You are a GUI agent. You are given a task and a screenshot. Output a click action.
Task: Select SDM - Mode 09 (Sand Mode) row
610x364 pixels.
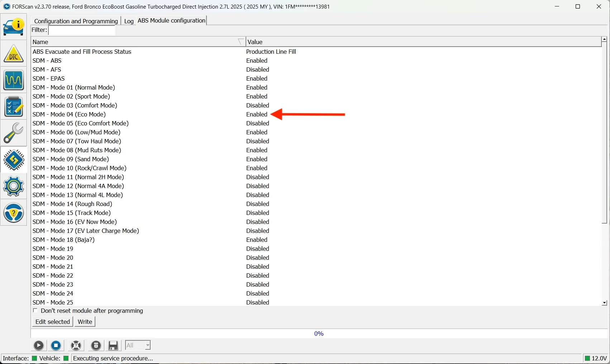(316, 159)
